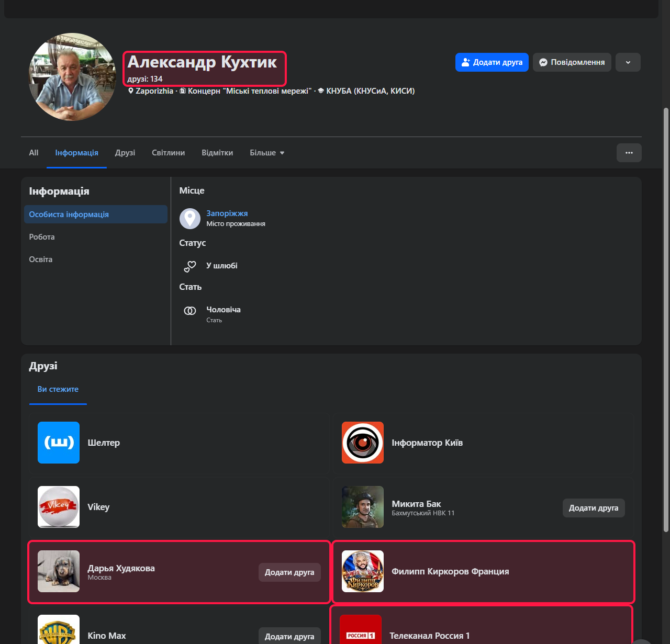Open the Филипп Киркоров Франция name link
Screen dimensions: 670x644
450,571
